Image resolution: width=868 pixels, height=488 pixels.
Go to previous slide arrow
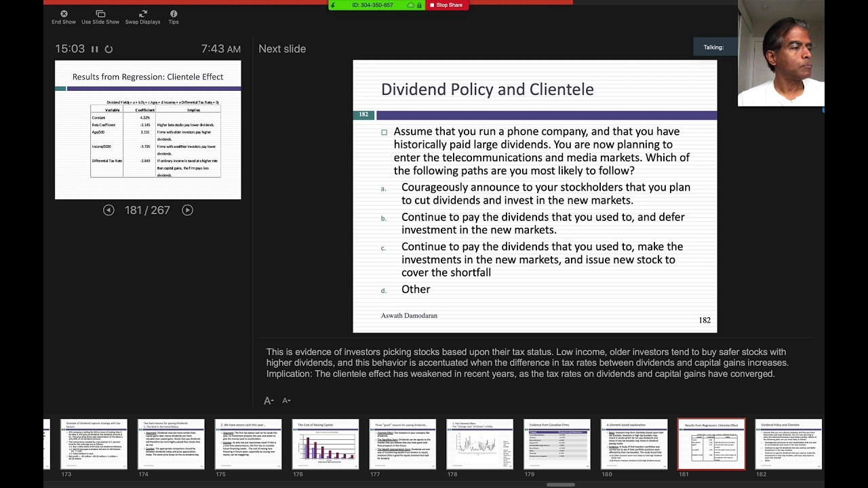(x=108, y=210)
